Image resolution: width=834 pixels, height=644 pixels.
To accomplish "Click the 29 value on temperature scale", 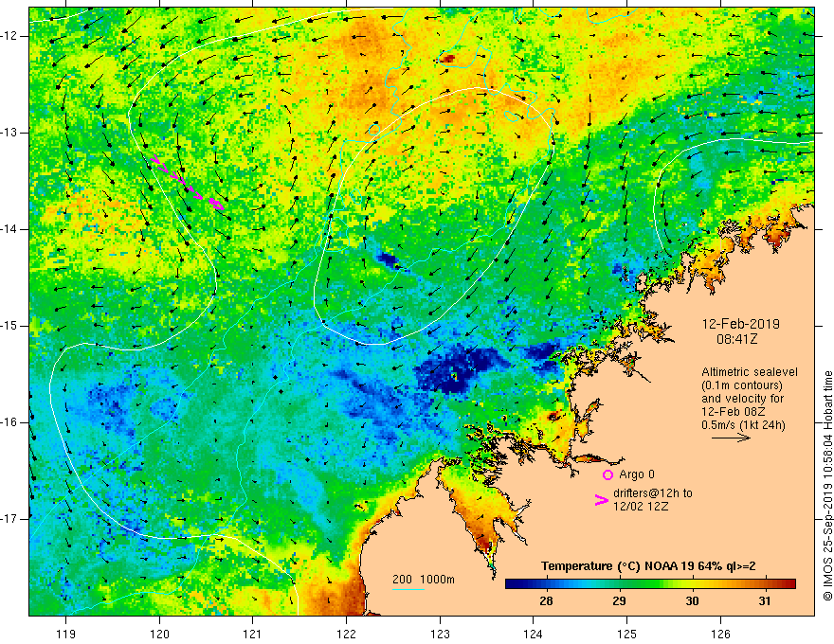I will [x=619, y=601].
